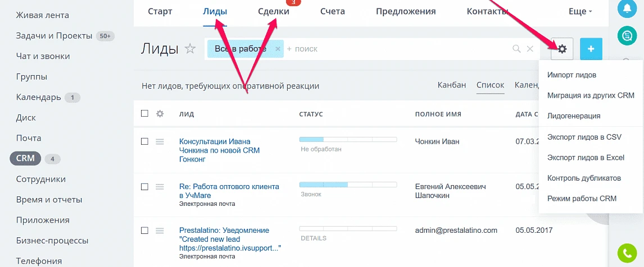644x267 pixels.
Task: Open row menu for Консультации Ивана Чонкина lead
Action: 160,141
